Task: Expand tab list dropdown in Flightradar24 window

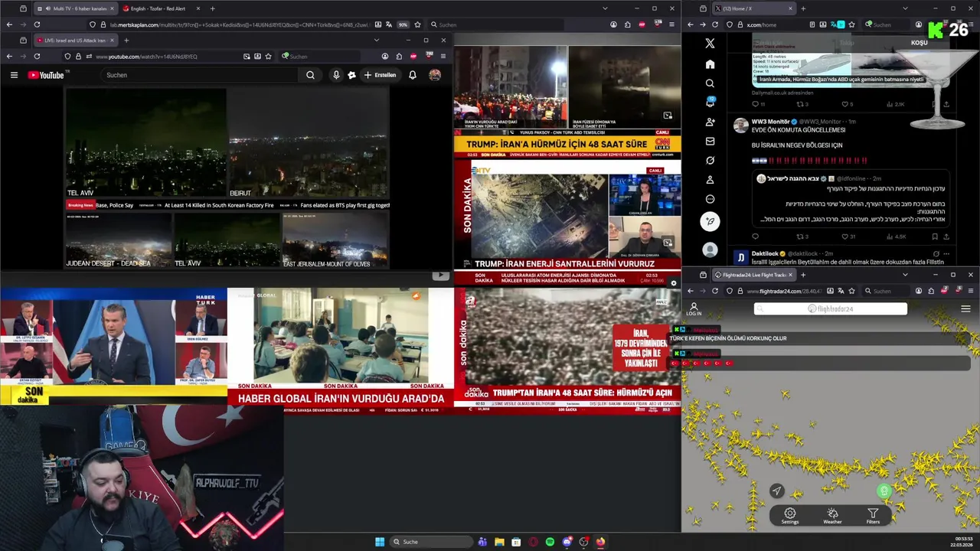Action: click(905, 275)
